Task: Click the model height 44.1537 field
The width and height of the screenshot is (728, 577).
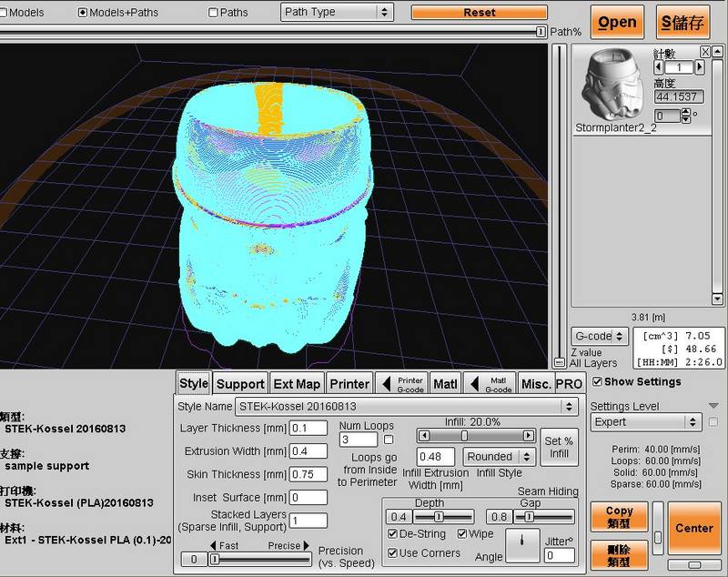Action: [x=679, y=96]
